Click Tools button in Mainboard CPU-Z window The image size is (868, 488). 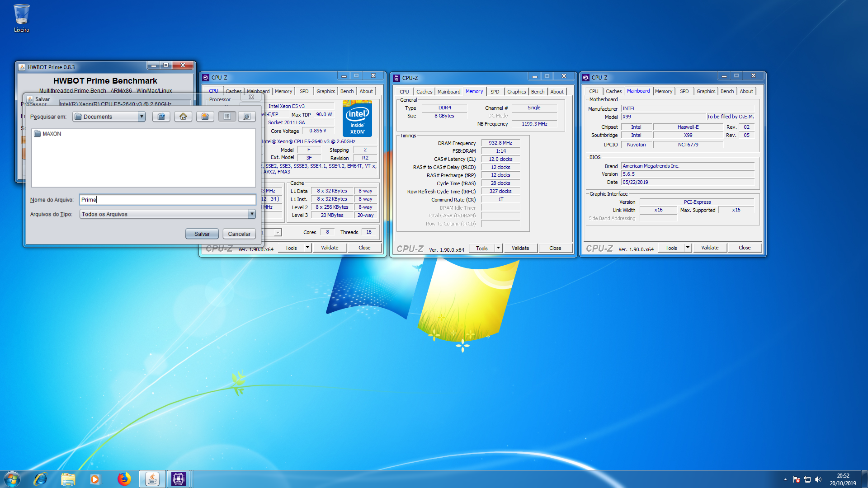[x=671, y=248]
